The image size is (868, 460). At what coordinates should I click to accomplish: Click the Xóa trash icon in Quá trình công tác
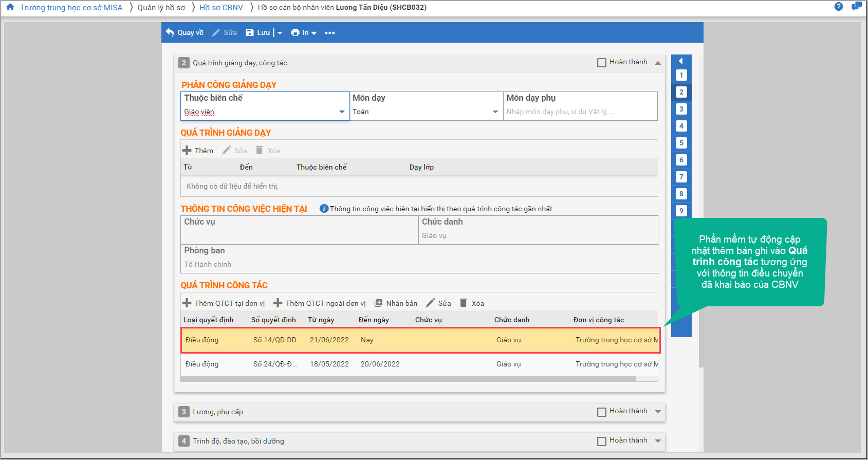coord(463,303)
